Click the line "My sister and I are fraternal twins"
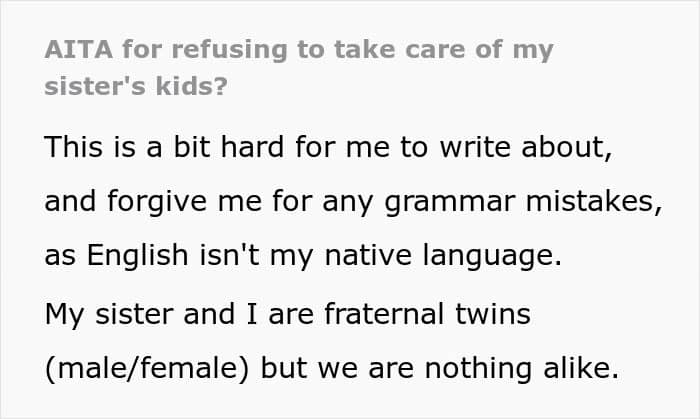This screenshot has height=419, width=700. tap(288, 315)
